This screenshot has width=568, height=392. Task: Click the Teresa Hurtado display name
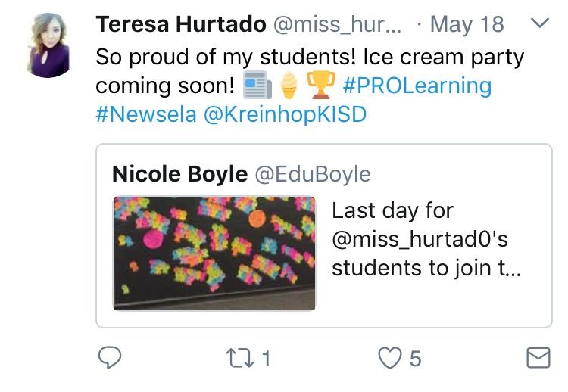[x=180, y=24]
